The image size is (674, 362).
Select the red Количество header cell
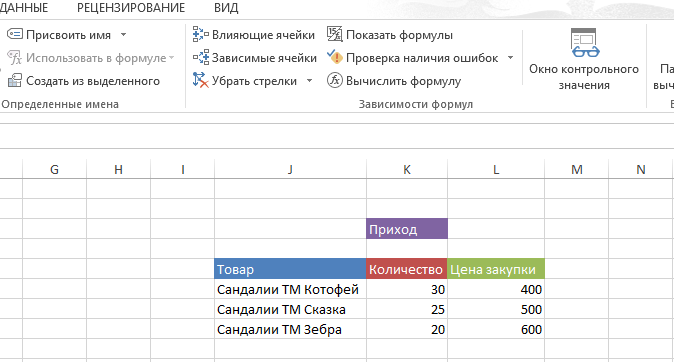pyautogui.click(x=407, y=269)
